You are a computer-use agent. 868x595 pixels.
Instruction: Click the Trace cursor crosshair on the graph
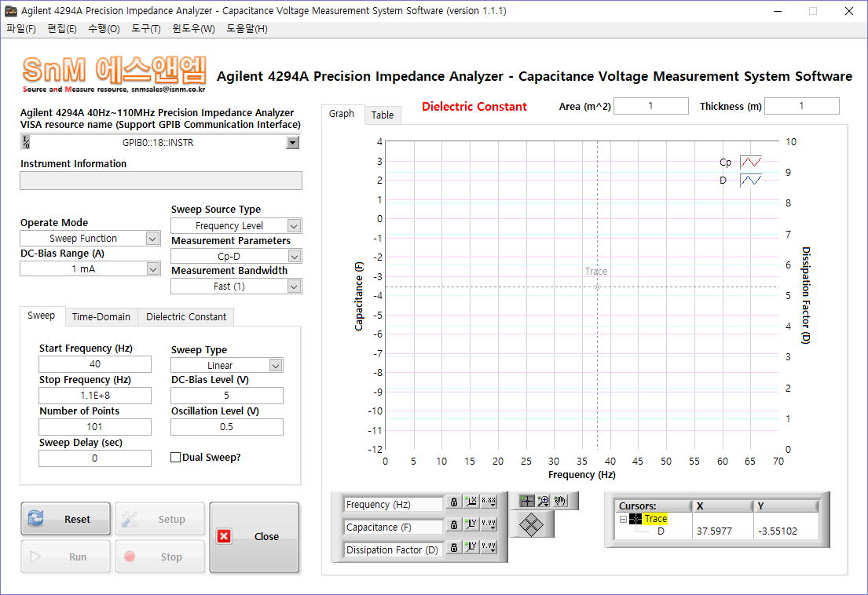click(x=597, y=287)
